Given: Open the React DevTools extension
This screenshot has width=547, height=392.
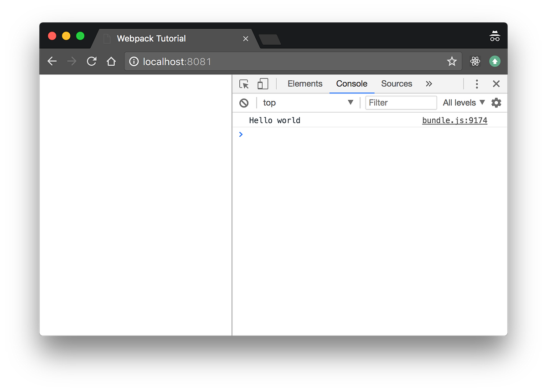Looking at the screenshot, I should coord(475,62).
